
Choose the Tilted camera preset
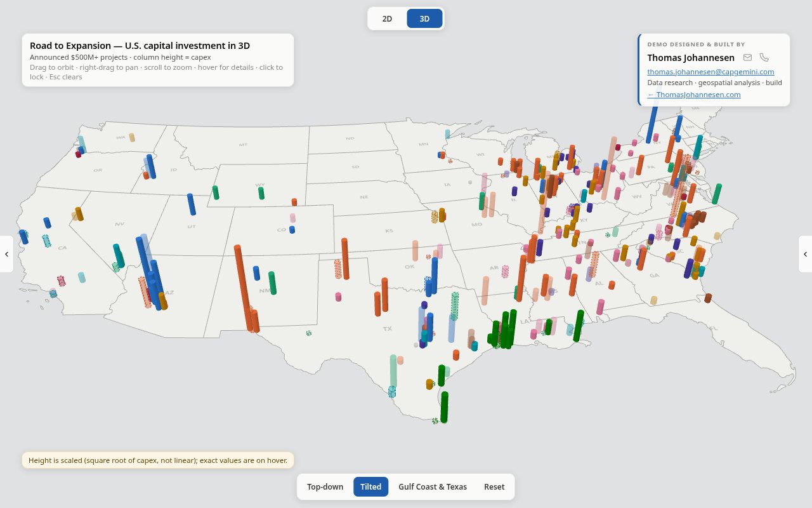370,487
